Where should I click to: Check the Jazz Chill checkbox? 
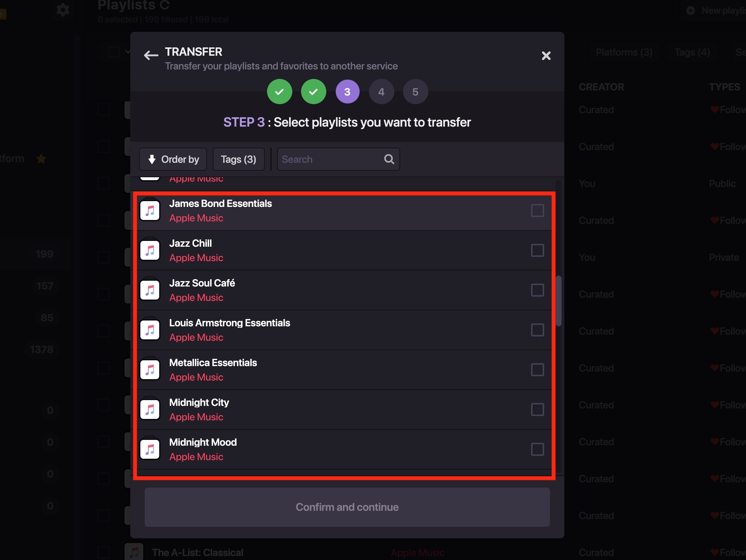point(537,250)
